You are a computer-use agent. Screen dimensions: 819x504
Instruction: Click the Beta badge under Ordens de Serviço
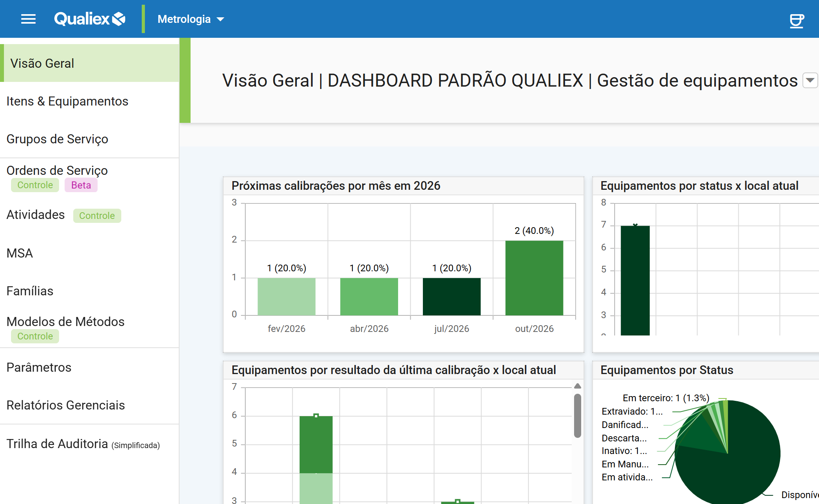click(x=81, y=185)
